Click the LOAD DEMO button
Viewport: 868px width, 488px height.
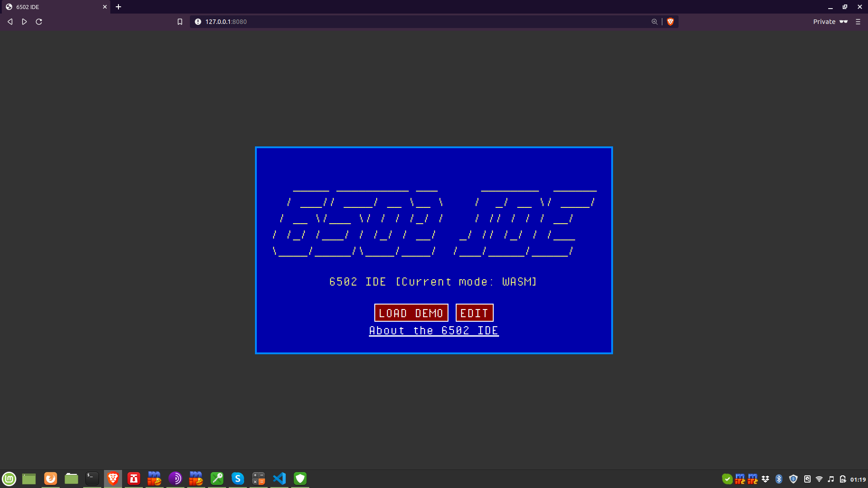(411, 313)
